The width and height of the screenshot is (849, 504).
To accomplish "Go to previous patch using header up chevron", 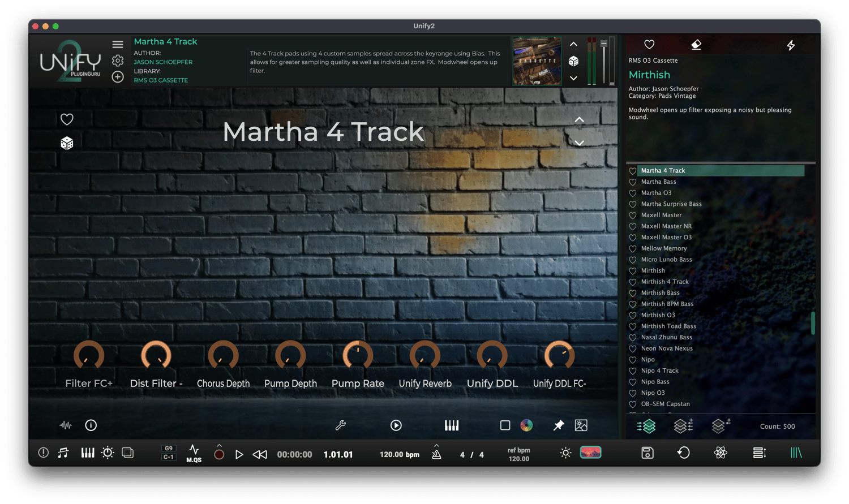I will pyautogui.click(x=573, y=44).
